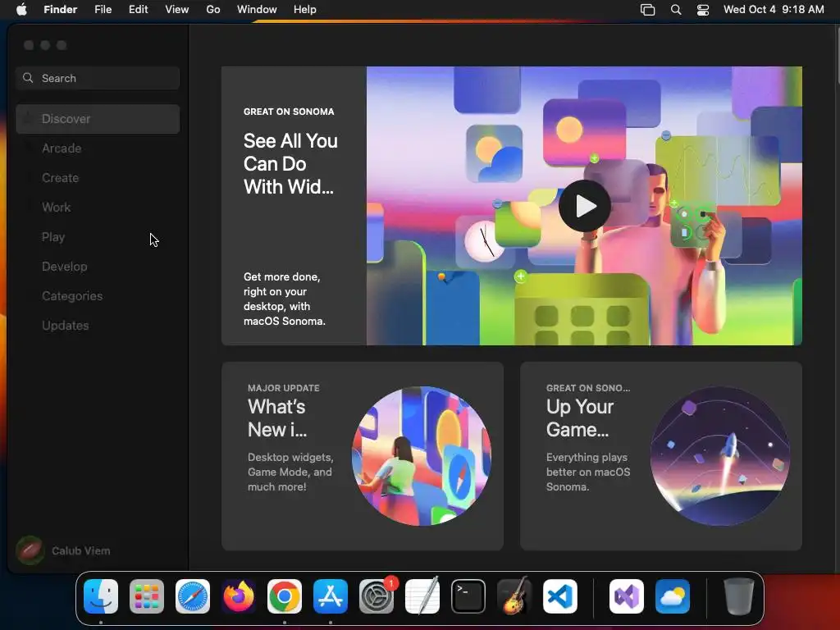The height and width of the screenshot is (630, 840).
Task: Click 'Get more done, right on your desktop' text
Action: click(285, 299)
